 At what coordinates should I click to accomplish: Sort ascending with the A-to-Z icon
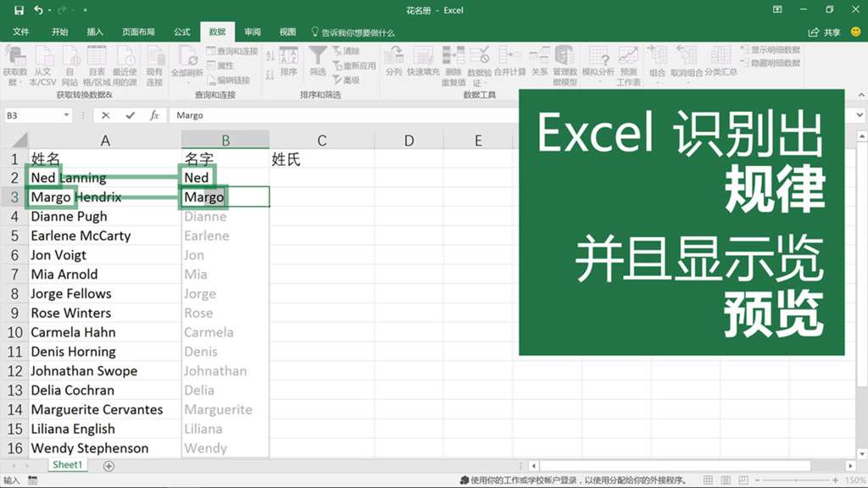(x=270, y=56)
